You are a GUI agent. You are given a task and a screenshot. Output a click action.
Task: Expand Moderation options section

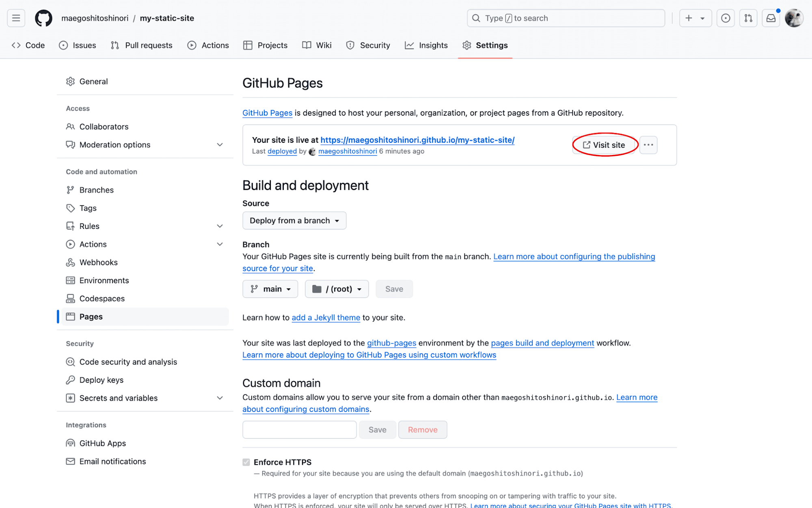click(x=220, y=145)
